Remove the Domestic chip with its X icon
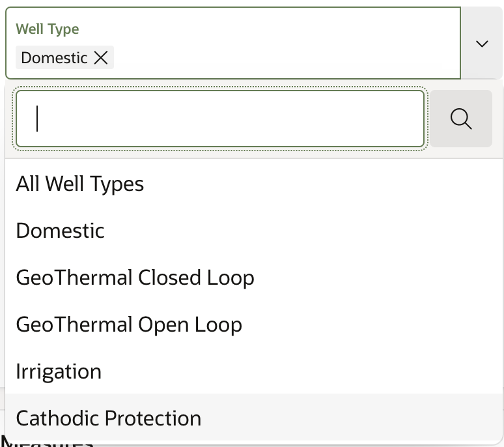The height and width of the screenshot is (447, 504). point(101,58)
